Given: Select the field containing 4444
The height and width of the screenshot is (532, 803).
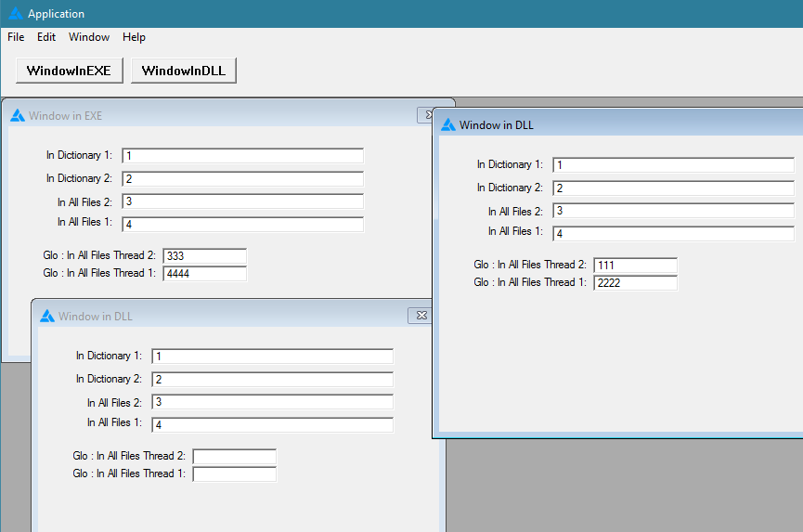Looking at the screenshot, I should click(204, 274).
